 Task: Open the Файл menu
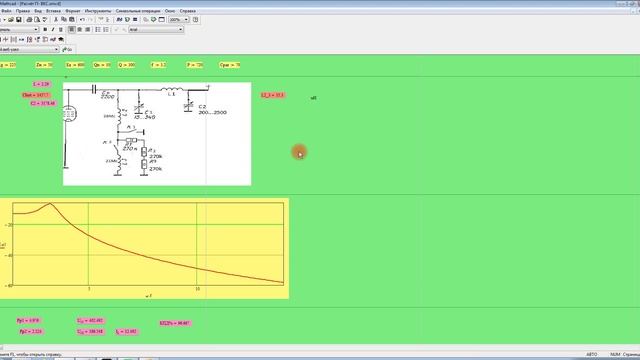[x=6, y=11]
